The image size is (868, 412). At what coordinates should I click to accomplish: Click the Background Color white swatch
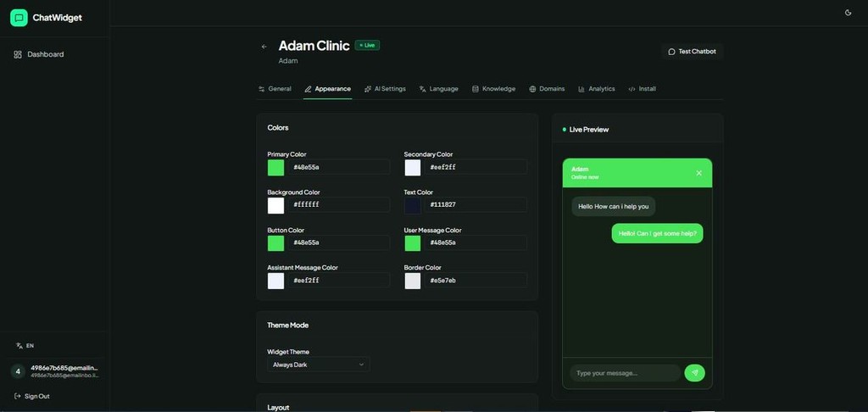pos(275,205)
